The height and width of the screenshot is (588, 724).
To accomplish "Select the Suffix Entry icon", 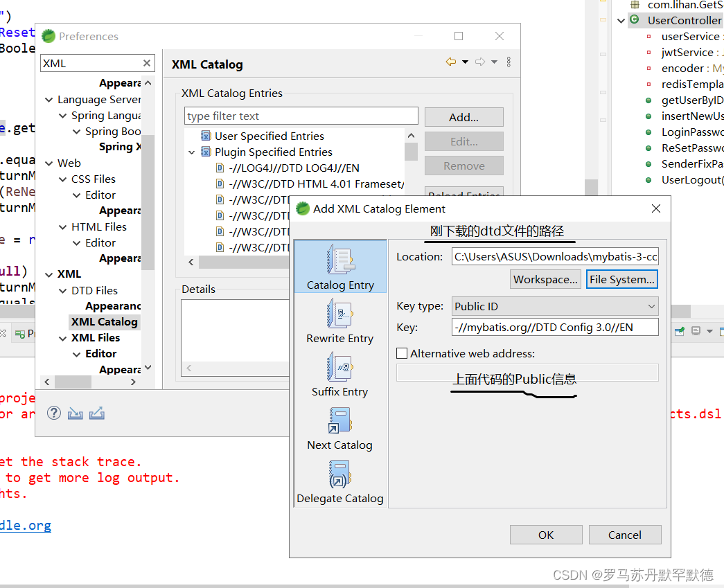I will [x=340, y=366].
